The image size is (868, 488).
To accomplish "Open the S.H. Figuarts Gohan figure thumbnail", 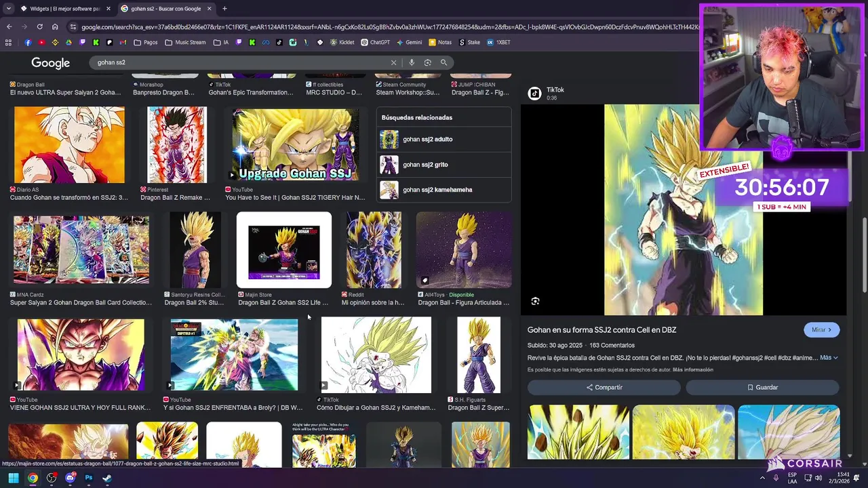I will click(x=479, y=355).
